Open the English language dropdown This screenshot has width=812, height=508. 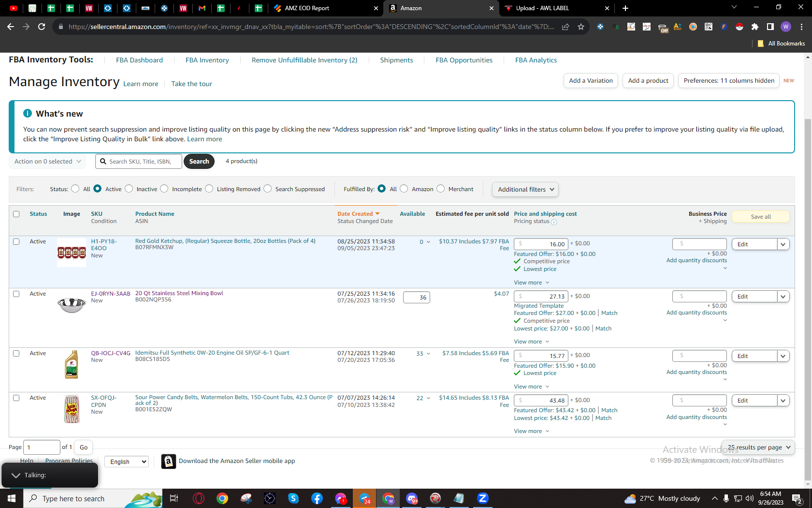(x=127, y=462)
